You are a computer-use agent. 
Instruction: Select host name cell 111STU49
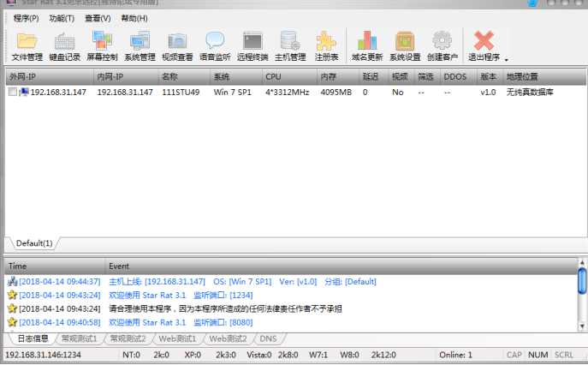(181, 92)
